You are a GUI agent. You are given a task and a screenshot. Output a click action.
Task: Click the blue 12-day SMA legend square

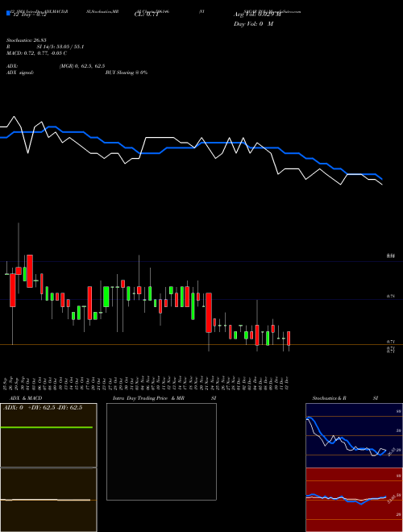click(x=8, y=14)
